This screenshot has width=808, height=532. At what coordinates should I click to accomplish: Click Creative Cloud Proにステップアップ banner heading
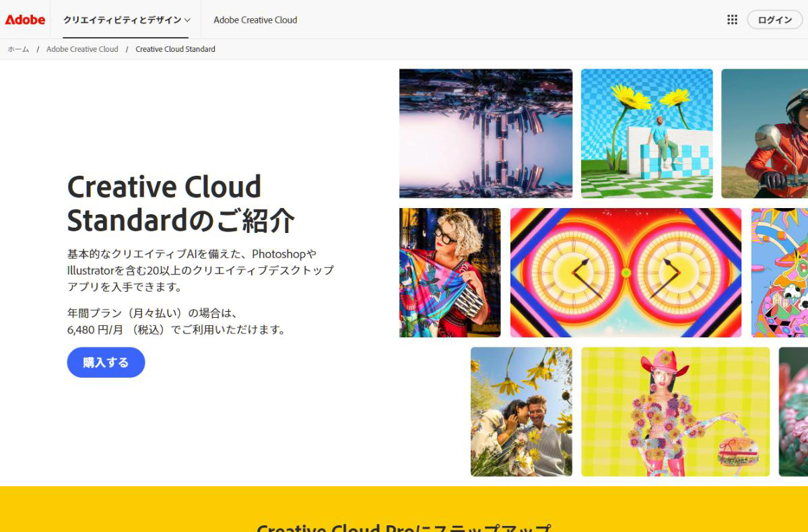(404, 527)
